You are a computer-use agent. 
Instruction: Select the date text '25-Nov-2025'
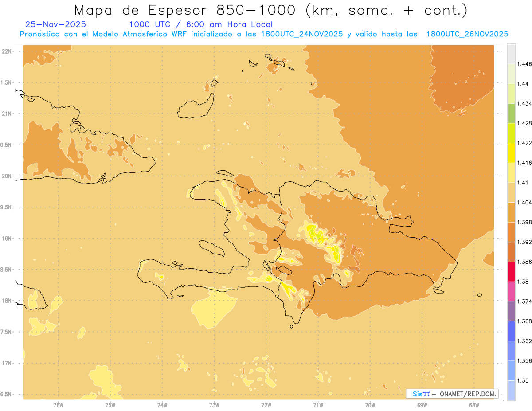click(x=56, y=24)
